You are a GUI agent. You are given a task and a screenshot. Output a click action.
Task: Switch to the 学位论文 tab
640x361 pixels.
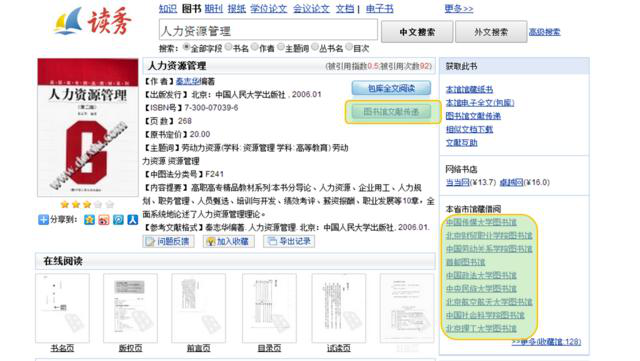269,9
